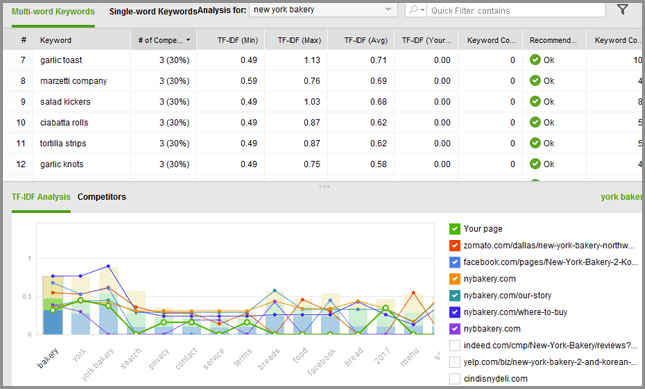Click the # of Competitors sort arrow

coord(188,40)
